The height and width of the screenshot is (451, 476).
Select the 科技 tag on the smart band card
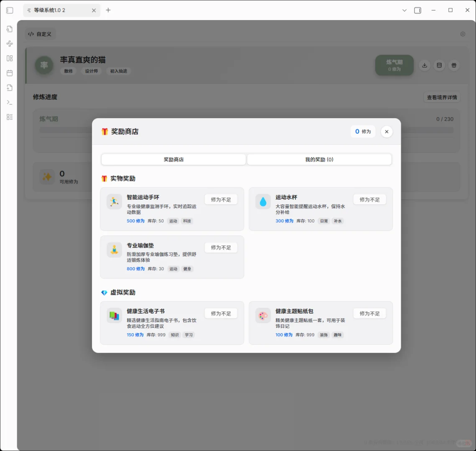[x=186, y=221]
